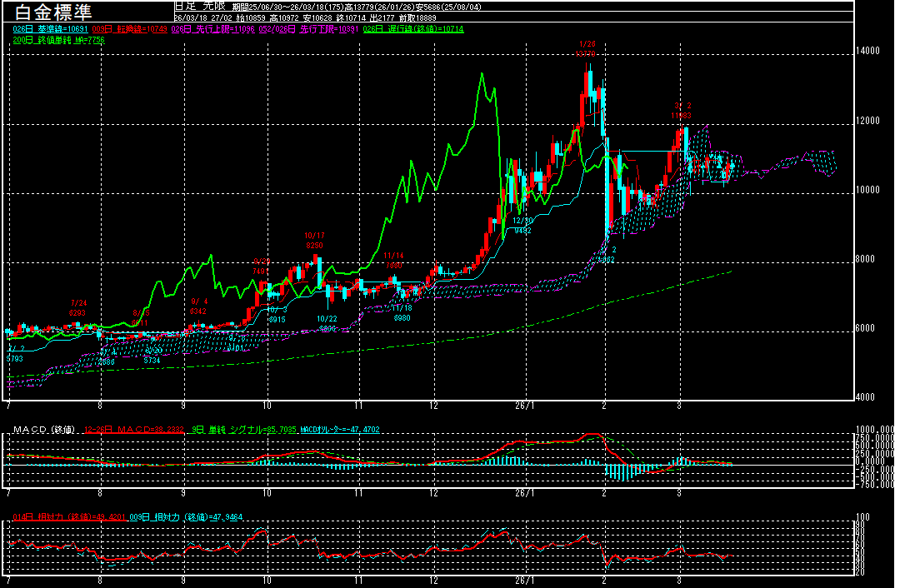
Task: Click the 9/4 high marker at 6342
Action: pyautogui.click(x=198, y=306)
